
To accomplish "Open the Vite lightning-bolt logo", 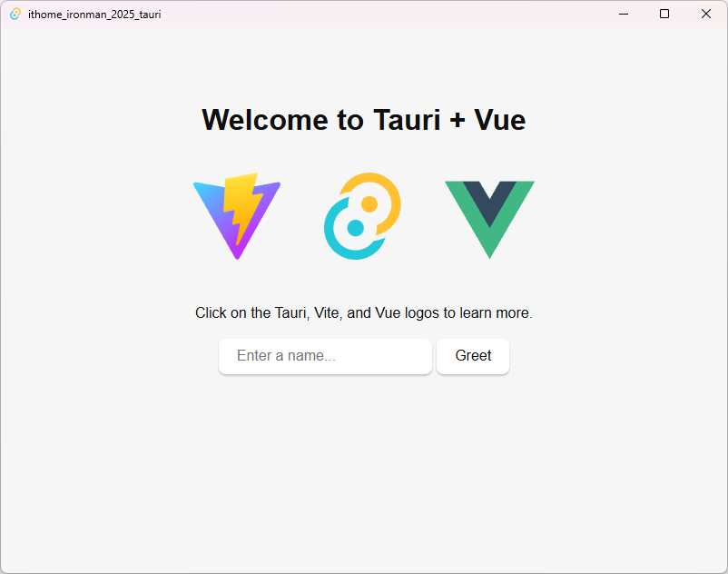I will tap(237, 216).
